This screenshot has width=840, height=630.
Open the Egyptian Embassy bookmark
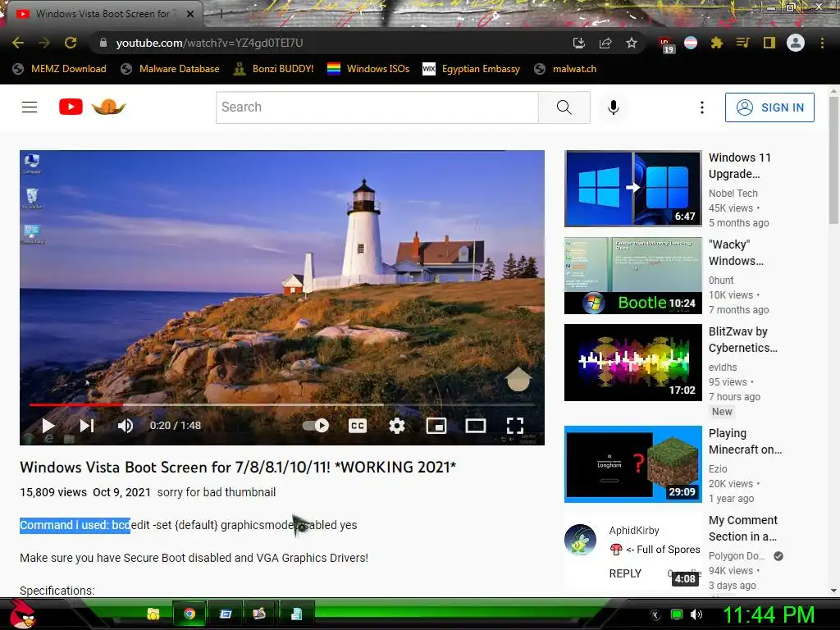(472, 69)
